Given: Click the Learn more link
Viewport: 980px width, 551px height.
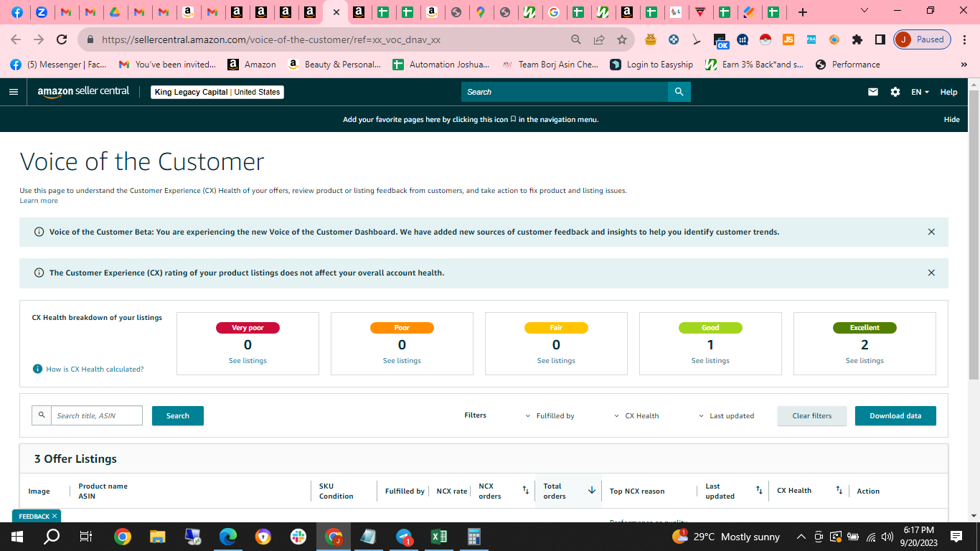Looking at the screenshot, I should [39, 201].
